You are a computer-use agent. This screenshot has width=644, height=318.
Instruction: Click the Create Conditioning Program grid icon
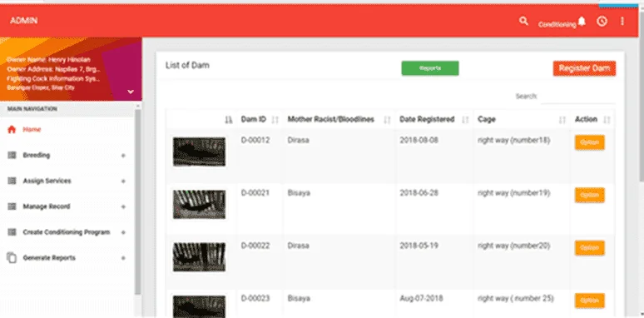(12, 232)
